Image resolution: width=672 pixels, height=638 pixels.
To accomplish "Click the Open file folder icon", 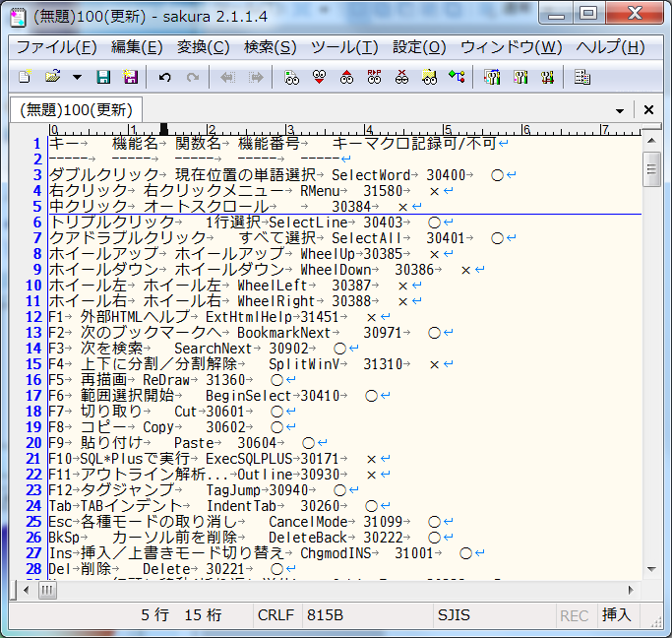I will click(52, 77).
